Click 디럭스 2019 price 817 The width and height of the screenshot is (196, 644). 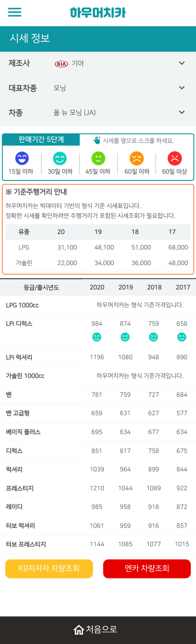tap(125, 451)
